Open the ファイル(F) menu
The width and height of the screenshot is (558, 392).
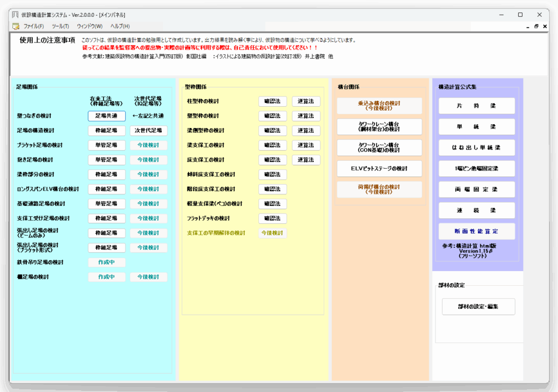[33, 26]
